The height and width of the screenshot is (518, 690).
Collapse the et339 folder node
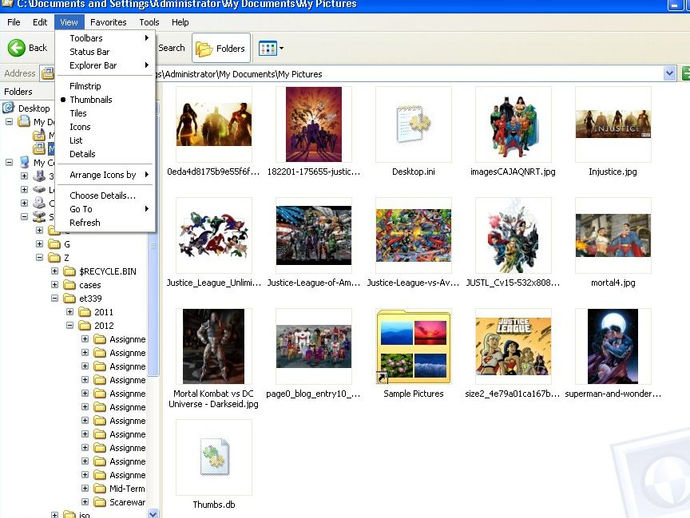(x=55, y=298)
